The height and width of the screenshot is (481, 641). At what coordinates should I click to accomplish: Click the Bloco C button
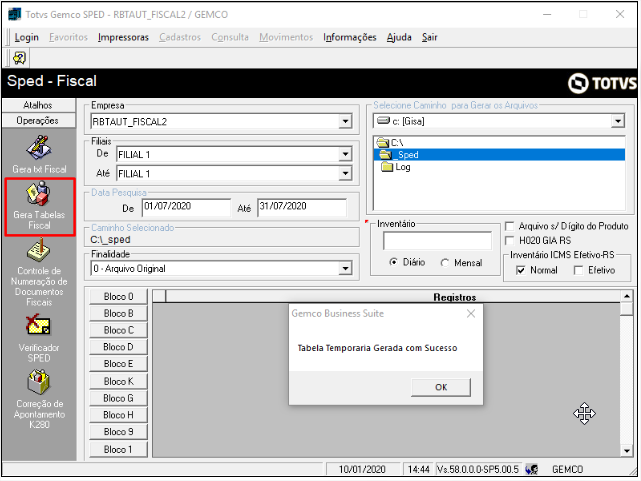118,330
